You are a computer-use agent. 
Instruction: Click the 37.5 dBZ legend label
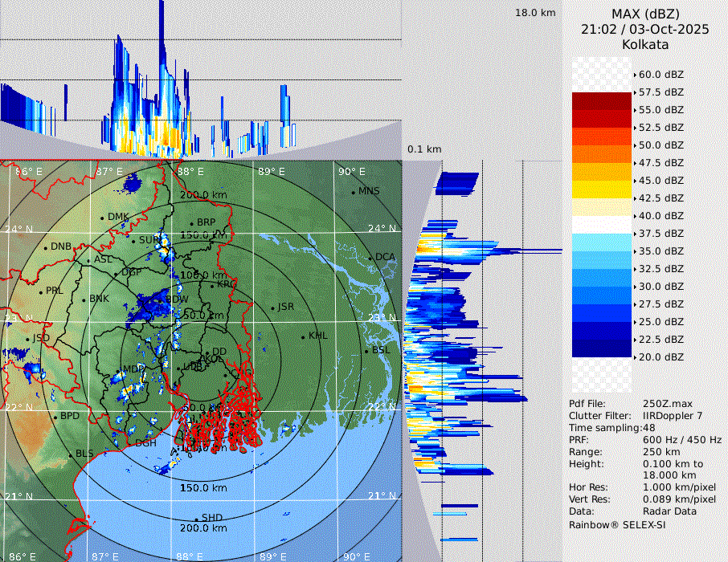[661, 234]
